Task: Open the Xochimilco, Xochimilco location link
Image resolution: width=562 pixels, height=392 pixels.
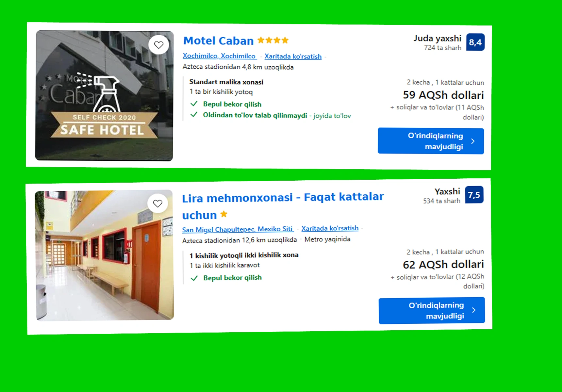Action: click(219, 56)
